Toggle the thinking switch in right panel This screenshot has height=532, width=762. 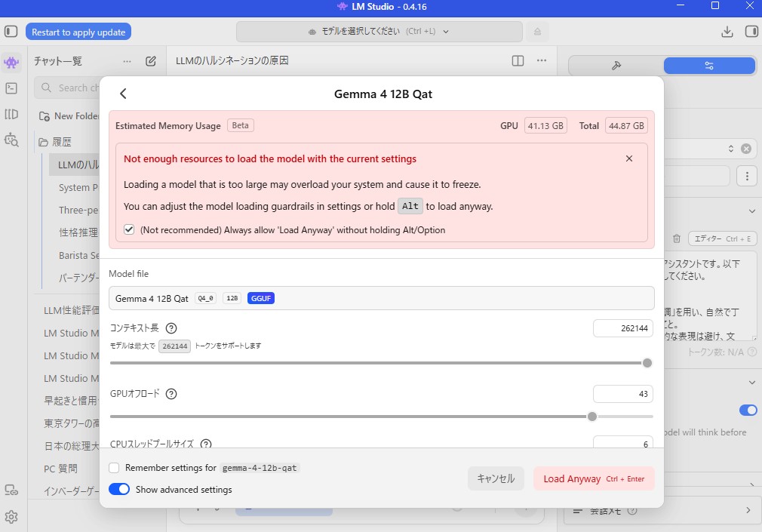point(748,411)
